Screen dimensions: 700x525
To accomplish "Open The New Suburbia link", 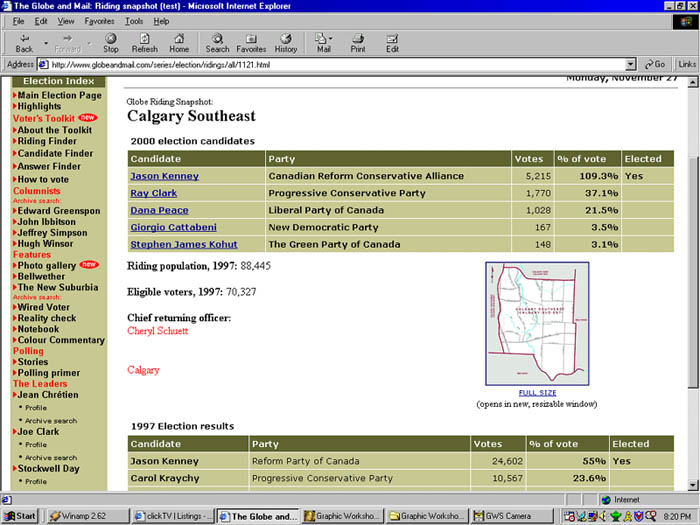I will tap(58, 287).
